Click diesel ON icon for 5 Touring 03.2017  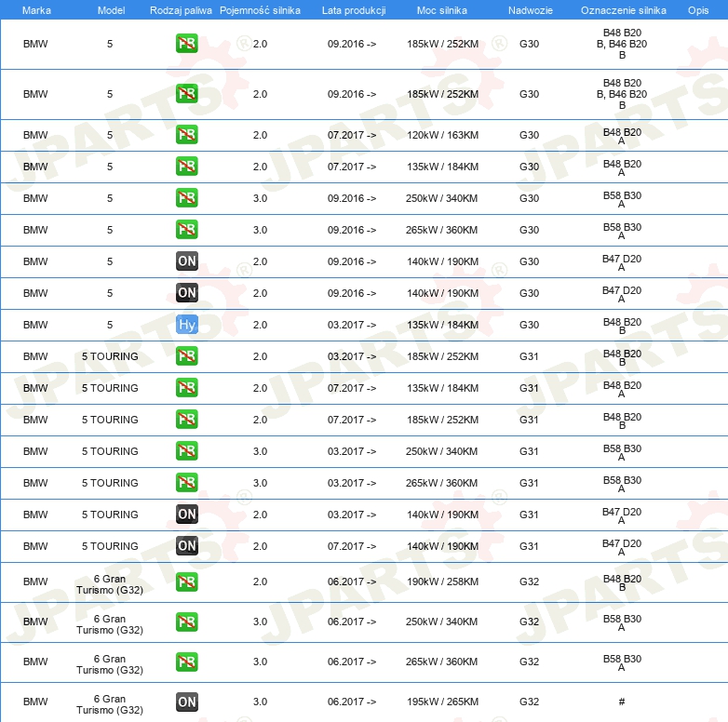pyautogui.click(x=186, y=515)
